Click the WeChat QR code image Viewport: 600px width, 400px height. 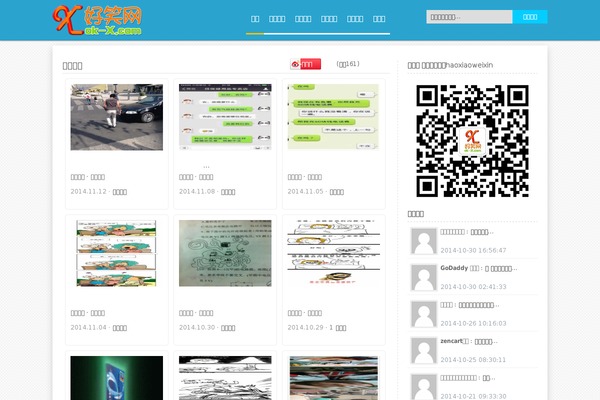pyautogui.click(x=473, y=141)
